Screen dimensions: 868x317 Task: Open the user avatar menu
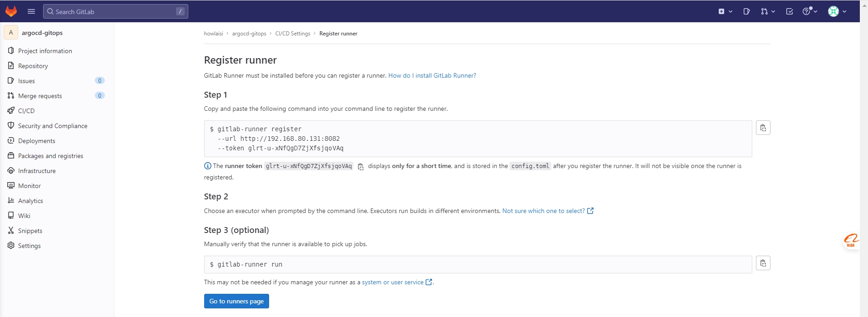(x=837, y=11)
